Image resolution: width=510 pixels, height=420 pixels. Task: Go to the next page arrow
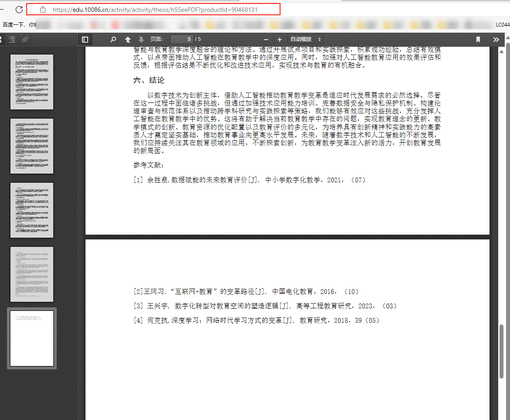[141, 40]
